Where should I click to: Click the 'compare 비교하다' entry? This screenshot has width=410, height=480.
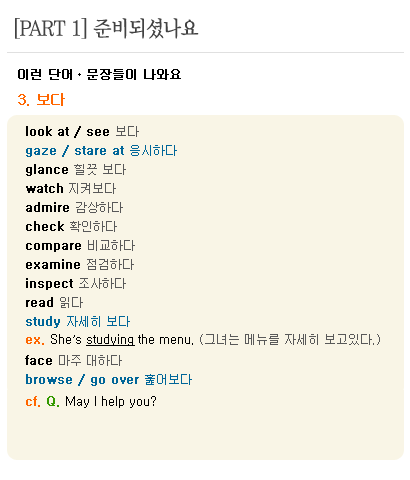coord(80,246)
